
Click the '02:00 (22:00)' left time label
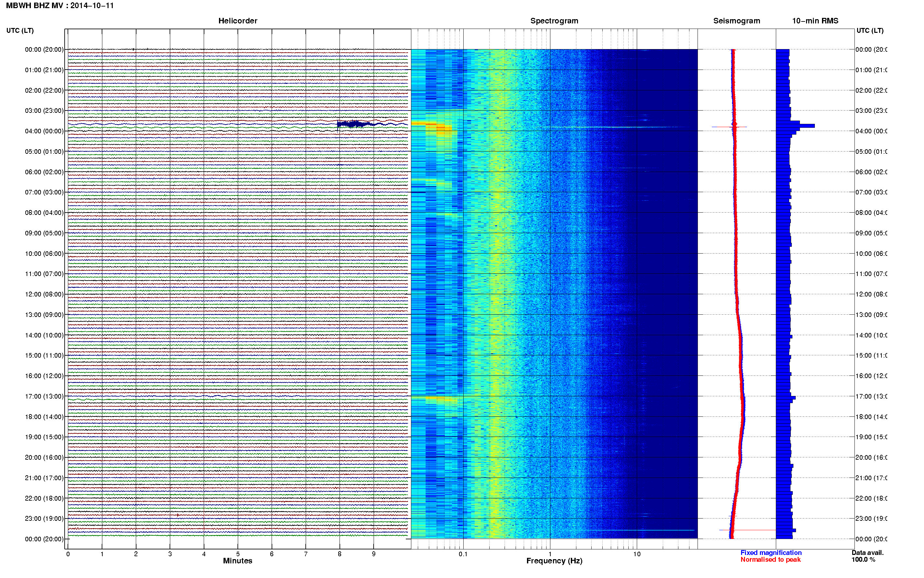click(44, 90)
